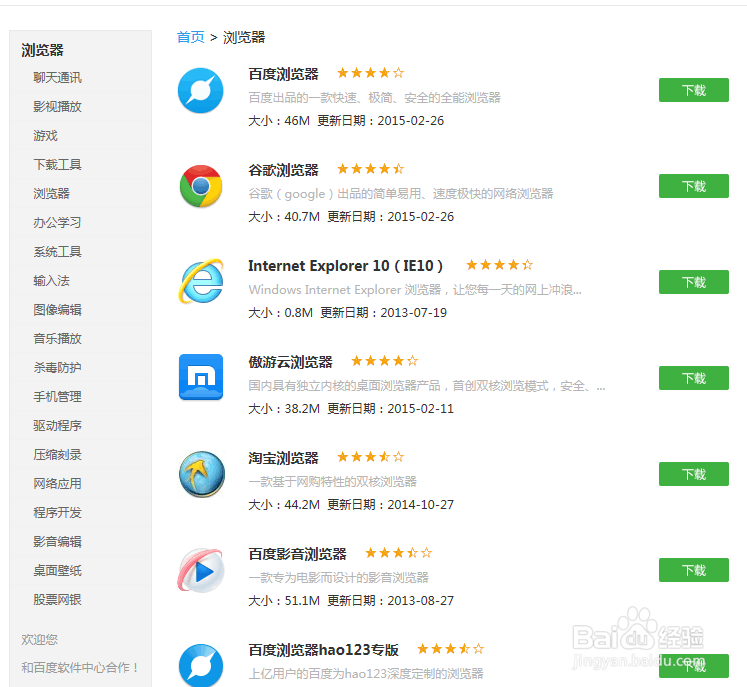Download the 谷歌浏览器 entry
747x687 pixels.
pos(694,186)
